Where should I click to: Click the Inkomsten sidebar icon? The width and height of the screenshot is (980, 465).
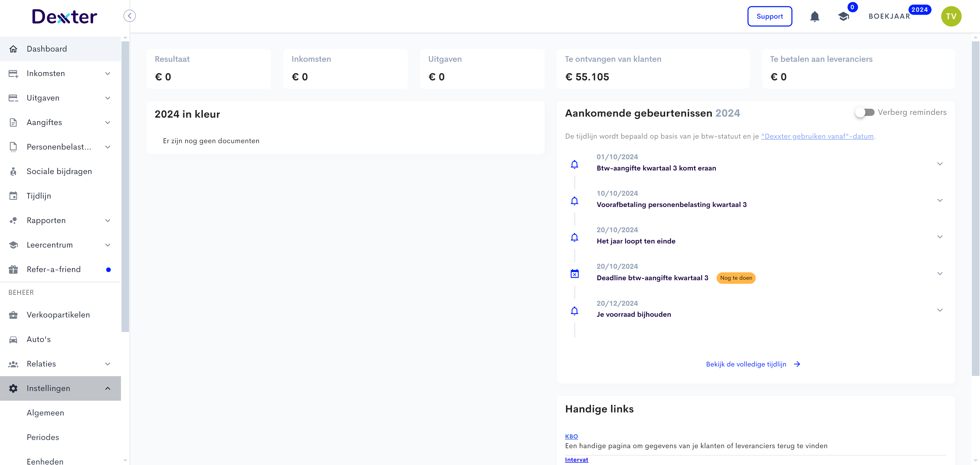(x=13, y=74)
